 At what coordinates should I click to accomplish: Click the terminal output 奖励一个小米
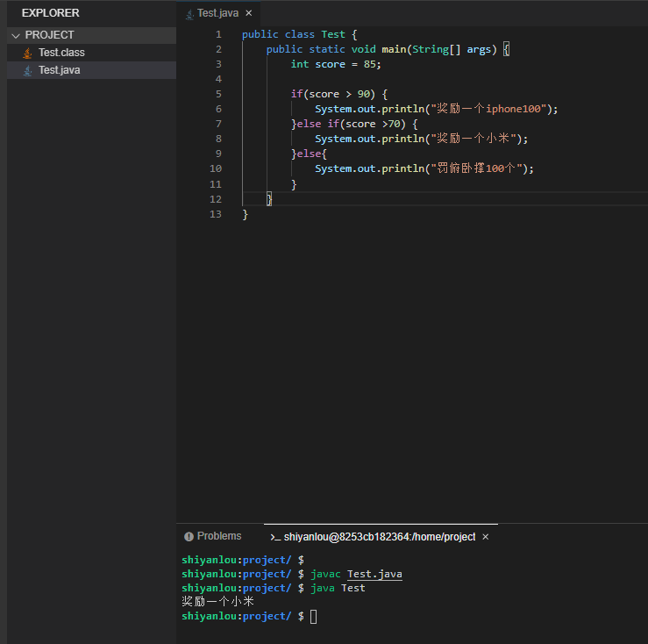pos(217,601)
